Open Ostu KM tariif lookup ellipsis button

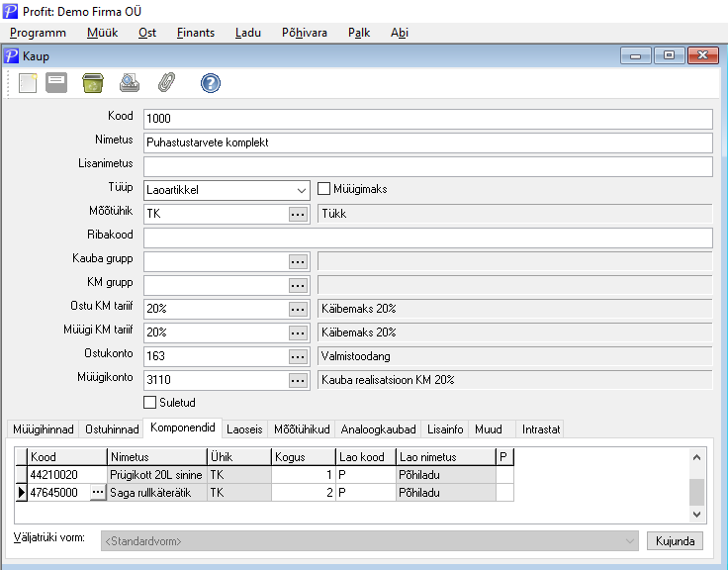[298, 309]
